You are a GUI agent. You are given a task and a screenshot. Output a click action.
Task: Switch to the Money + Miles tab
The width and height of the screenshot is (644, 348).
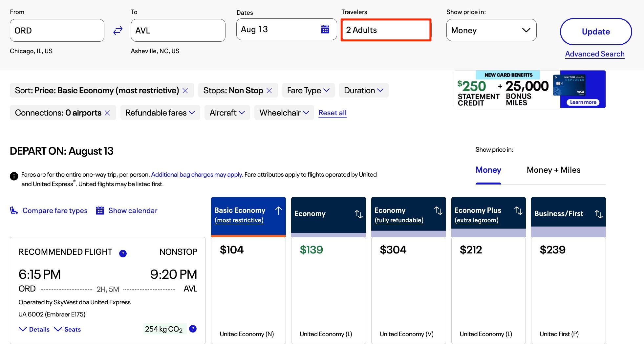pos(553,170)
